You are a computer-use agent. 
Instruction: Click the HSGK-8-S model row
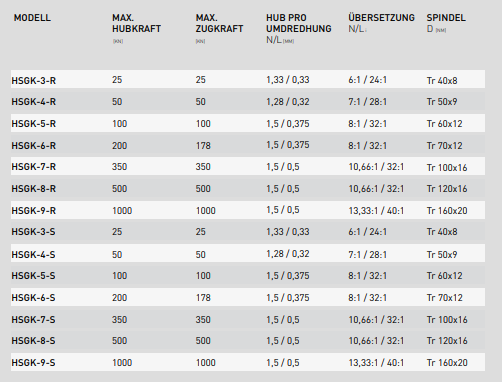click(x=248, y=341)
